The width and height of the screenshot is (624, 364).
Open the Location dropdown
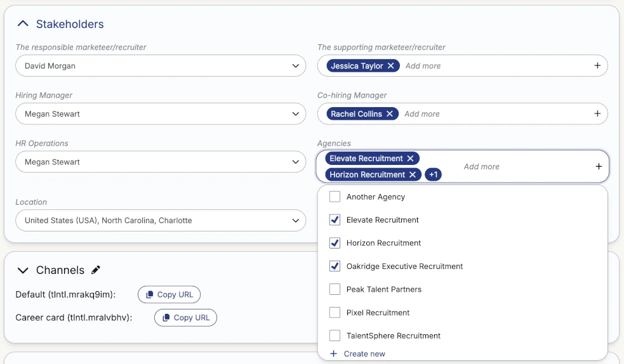(x=161, y=220)
